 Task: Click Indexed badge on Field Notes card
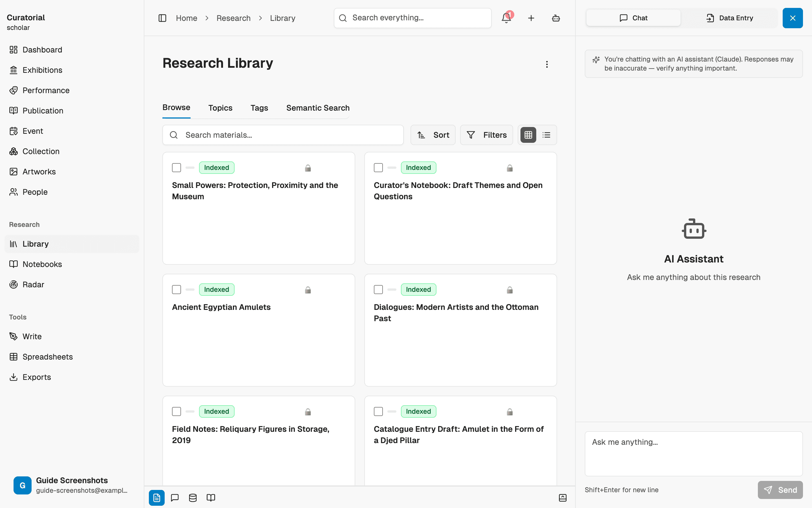coord(217,411)
